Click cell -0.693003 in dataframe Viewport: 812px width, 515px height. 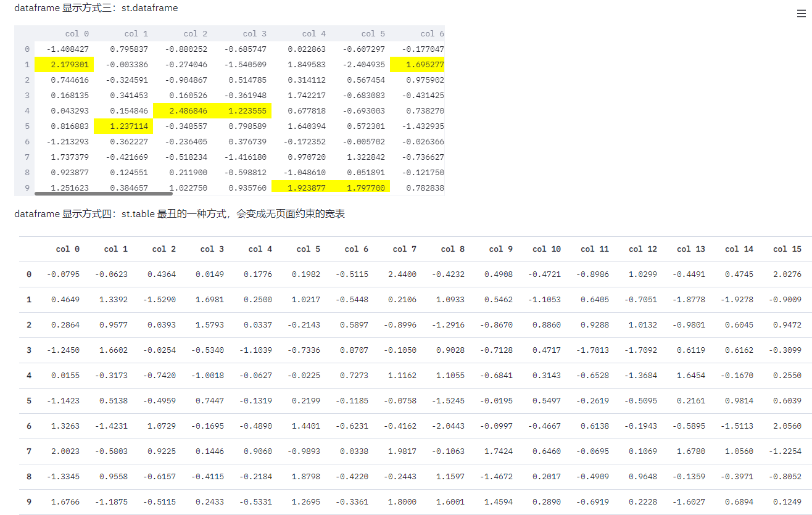pyautogui.click(x=360, y=110)
